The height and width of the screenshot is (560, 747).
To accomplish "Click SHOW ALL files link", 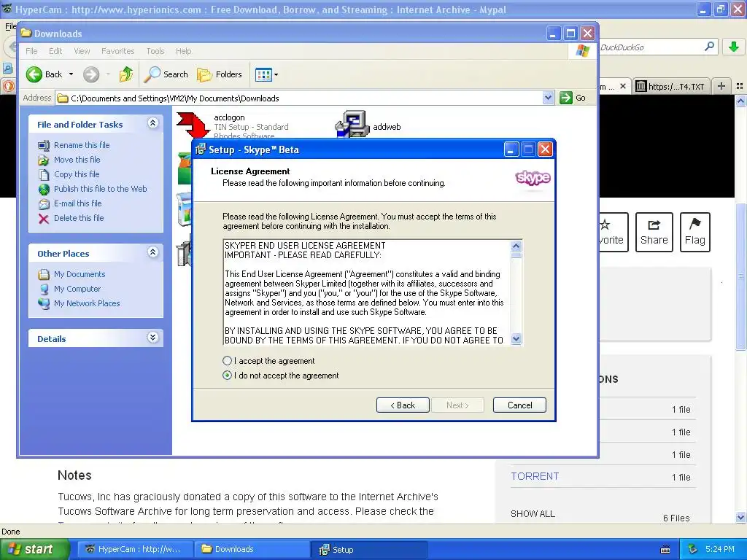I will 533,514.
